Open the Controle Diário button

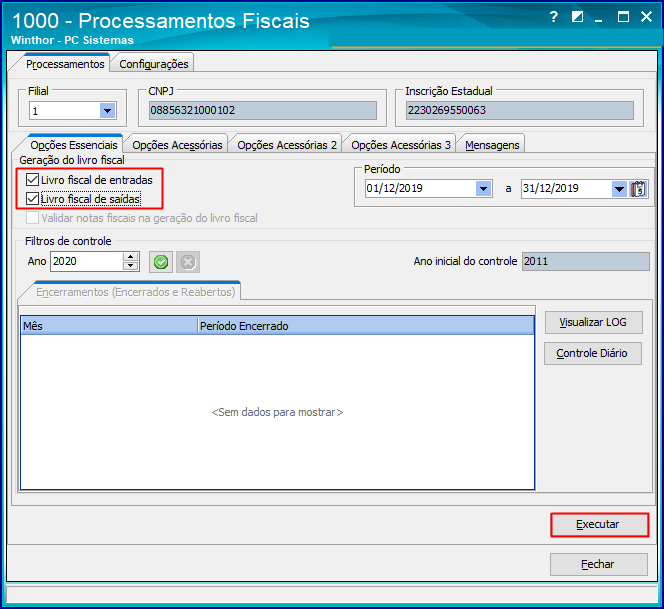click(x=593, y=353)
